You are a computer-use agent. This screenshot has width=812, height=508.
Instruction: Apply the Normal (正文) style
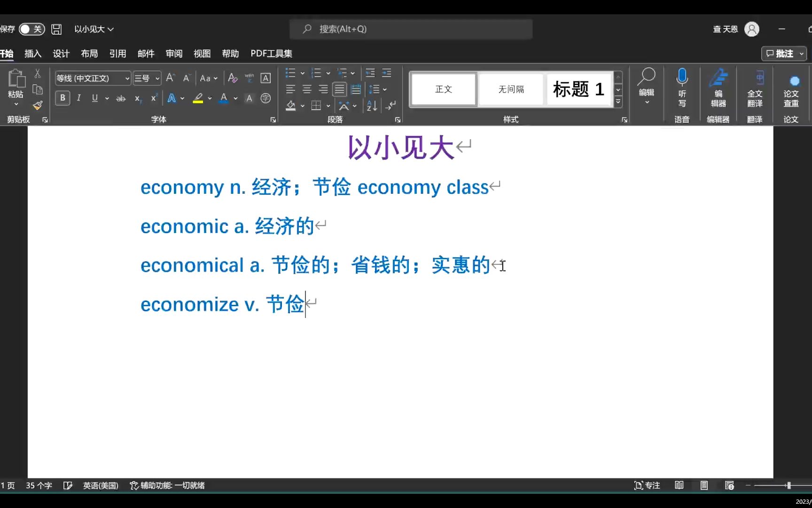(x=444, y=89)
